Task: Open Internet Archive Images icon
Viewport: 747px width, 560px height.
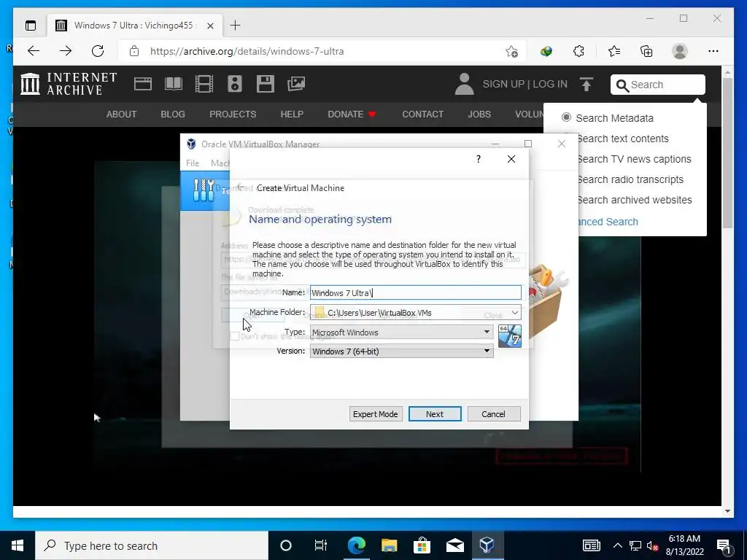Action: pyautogui.click(x=296, y=84)
